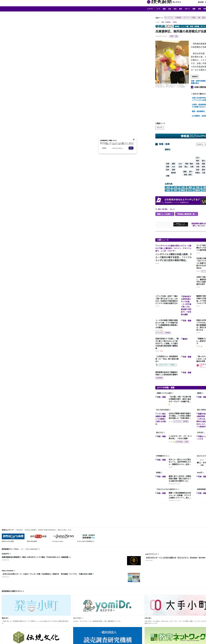
Task: Expand the 中学受験サポート series link
Action: 163,456
